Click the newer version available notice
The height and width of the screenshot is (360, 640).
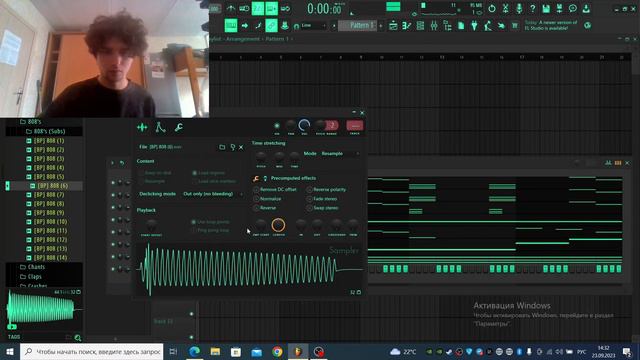coord(551,25)
